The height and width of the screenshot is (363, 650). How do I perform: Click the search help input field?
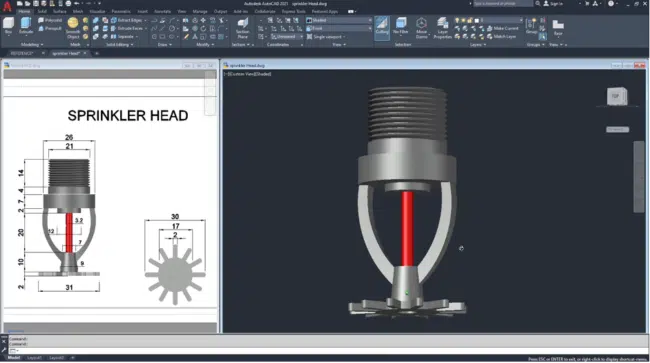pyautogui.click(x=503, y=3)
